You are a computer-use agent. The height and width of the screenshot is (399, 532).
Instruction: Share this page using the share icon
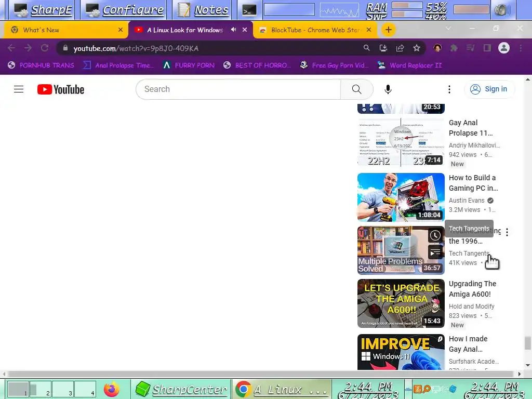tap(400, 48)
